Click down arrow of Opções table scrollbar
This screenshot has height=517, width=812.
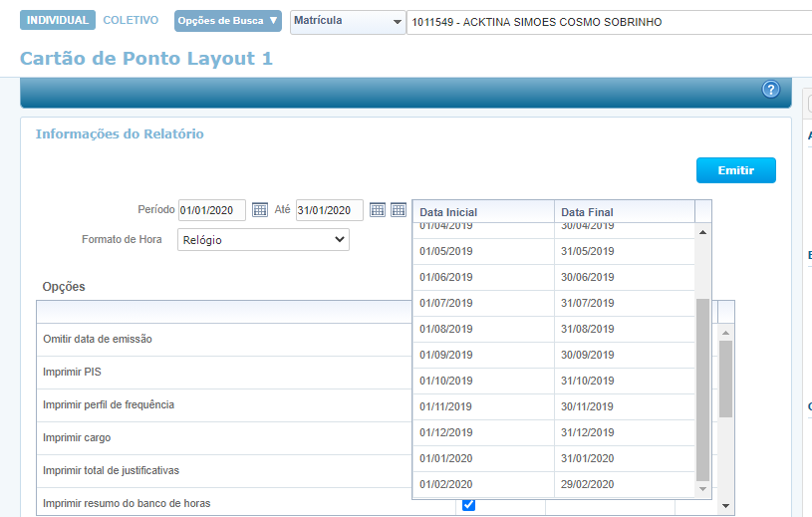[726, 505]
